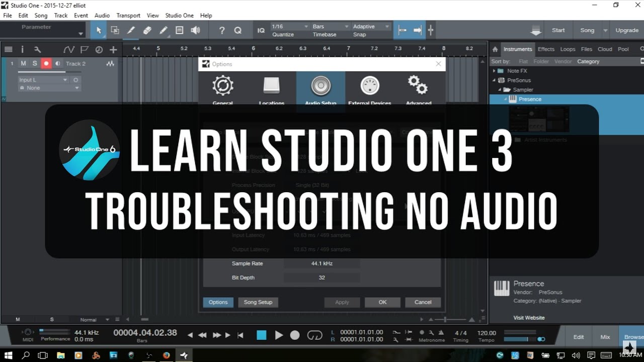The width and height of the screenshot is (644, 362).
Task: Open the Adaptive Snap dropdown
Action: click(x=371, y=26)
